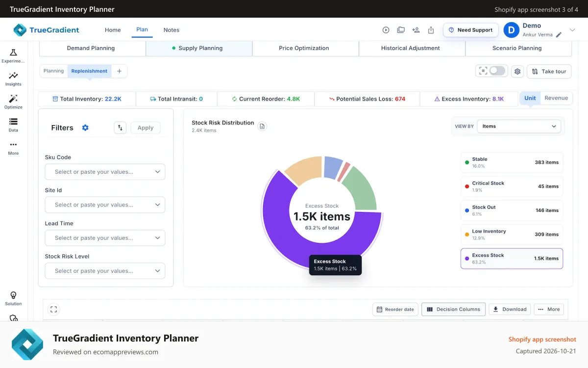The image size is (588, 368).
Task: Select the Stock Out legend card
Action: point(512,210)
